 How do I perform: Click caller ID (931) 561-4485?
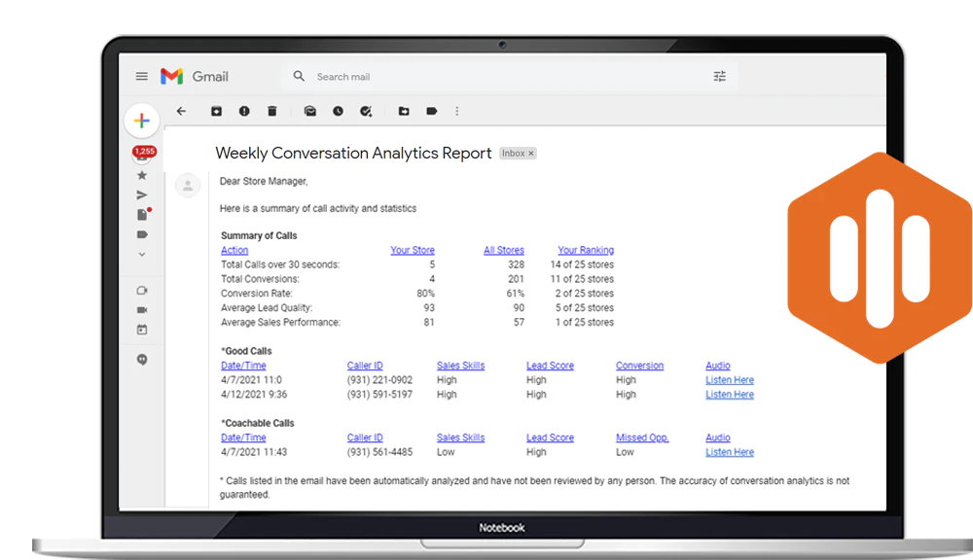[379, 452]
